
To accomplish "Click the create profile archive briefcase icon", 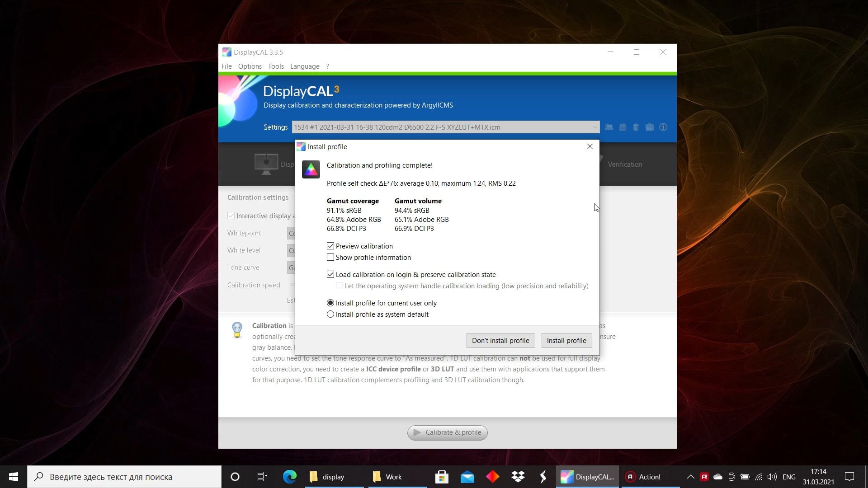I will 650,127.
